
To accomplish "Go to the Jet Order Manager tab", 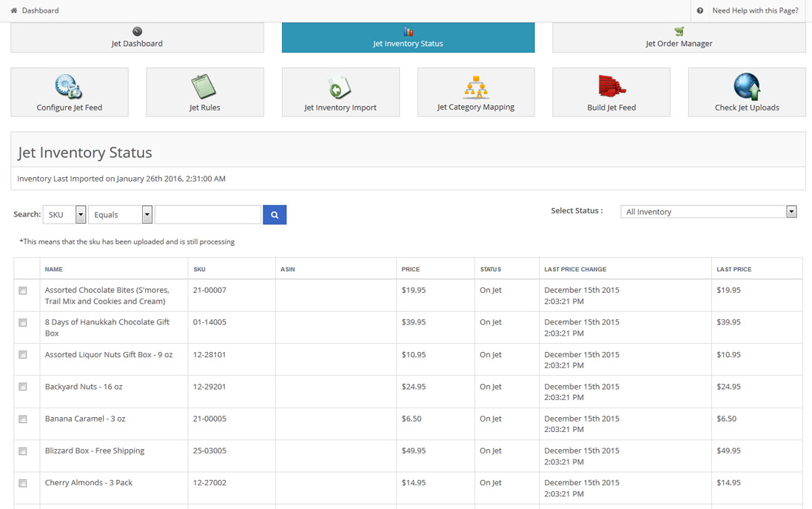I will pyautogui.click(x=679, y=37).
